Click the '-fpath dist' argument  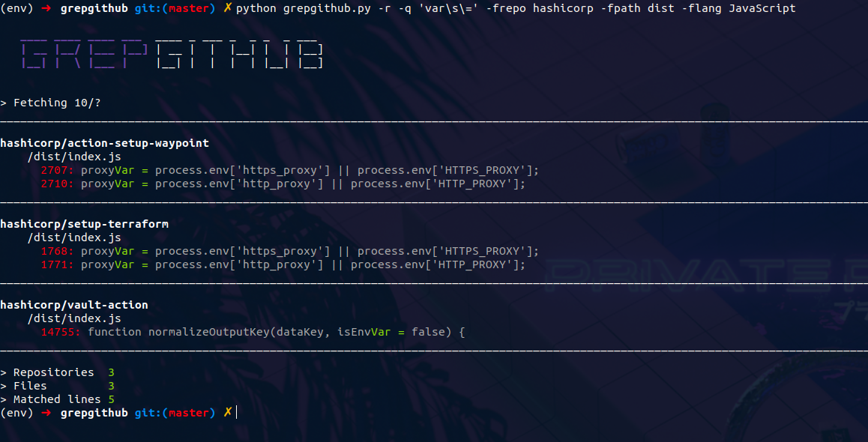[x=637, y=8]
